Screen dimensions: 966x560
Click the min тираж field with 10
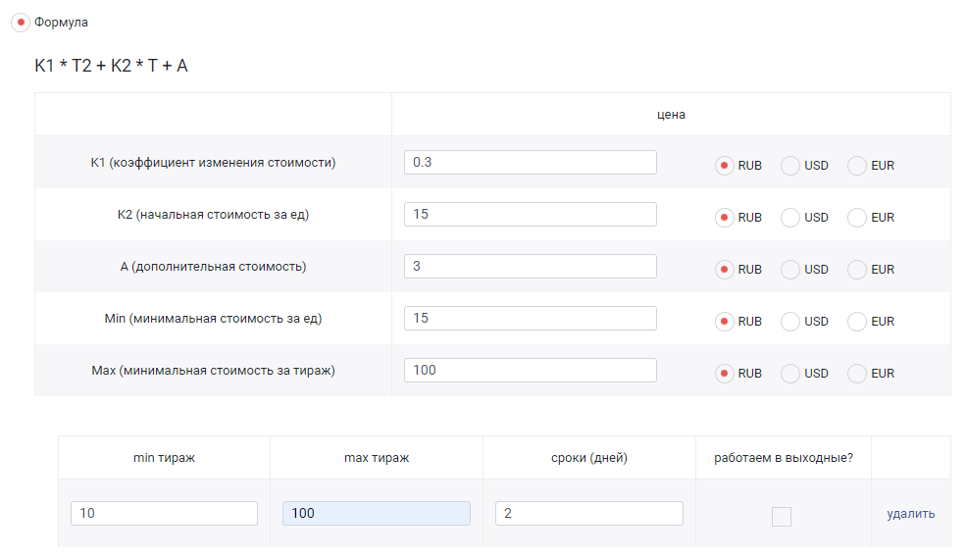(164, 513)
